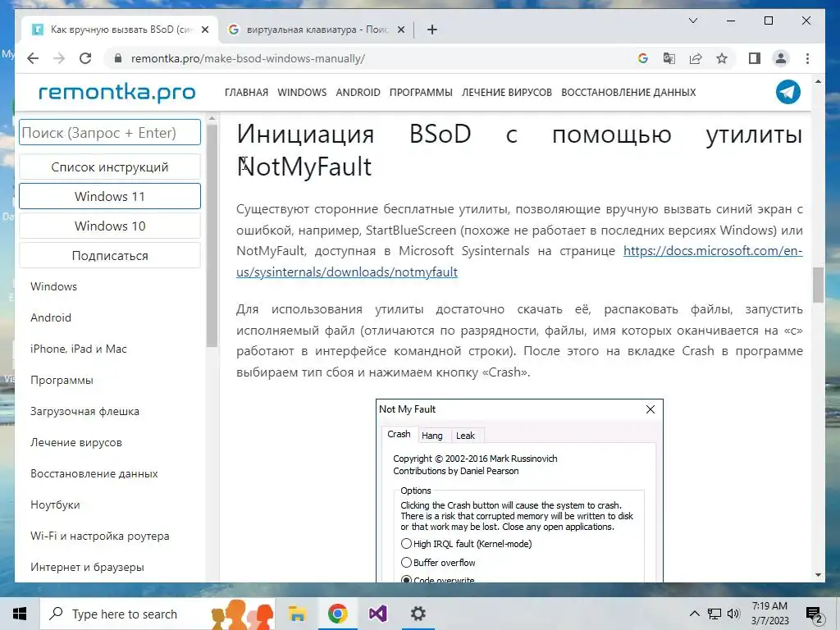Open Ноутбуки sidebar category

pos(55,504)
